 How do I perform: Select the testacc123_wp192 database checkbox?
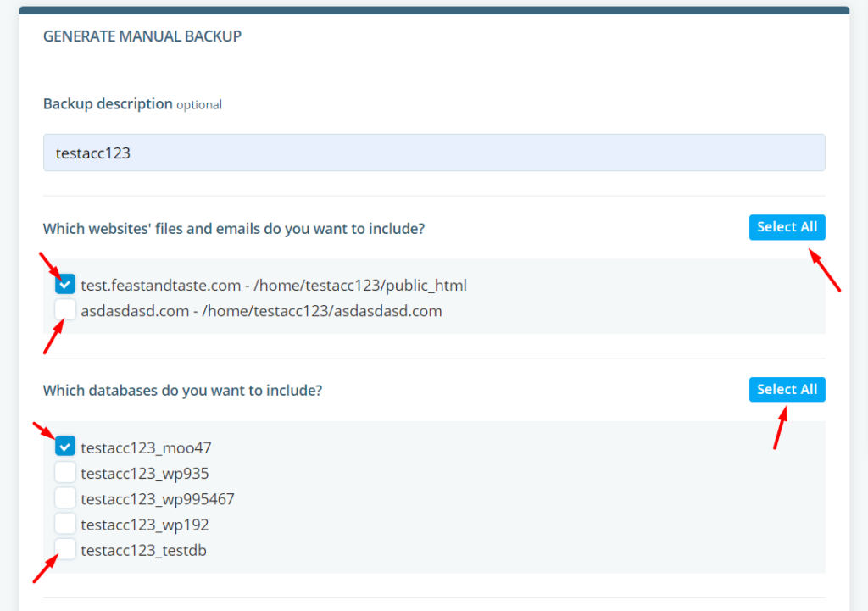click(x=65, y=524)
